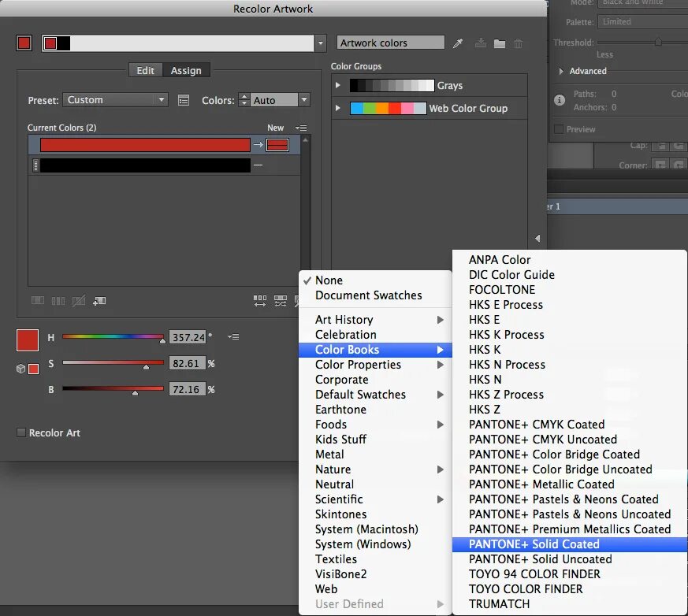Choose None in the swatch library menu
This screenshot has width=688, height=616.
pyautogui.click(x=375, y=280)
